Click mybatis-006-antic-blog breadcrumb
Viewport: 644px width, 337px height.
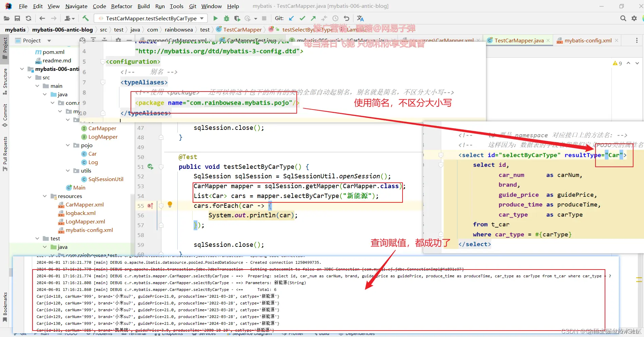pyautogui.click(x=62, y=29)
